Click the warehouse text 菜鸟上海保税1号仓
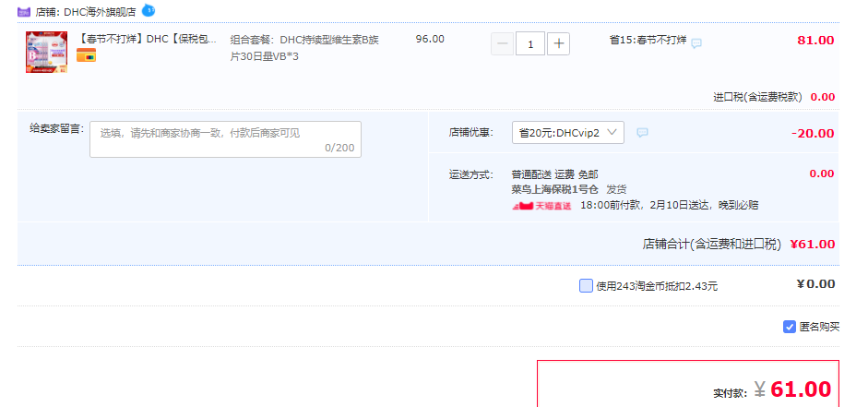 pos(554,189)
